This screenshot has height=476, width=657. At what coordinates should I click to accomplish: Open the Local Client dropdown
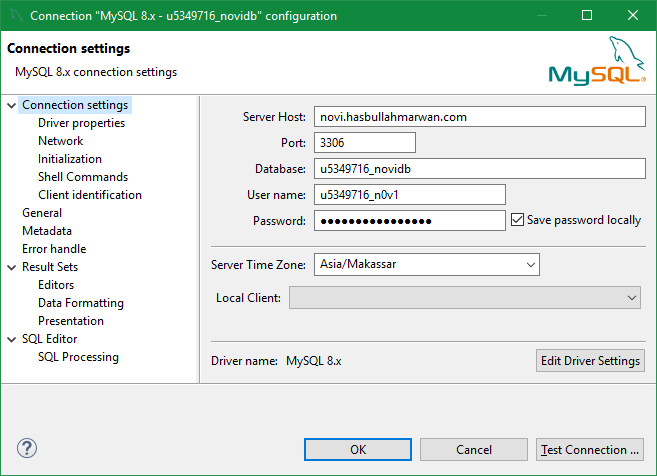coord(465,298)
